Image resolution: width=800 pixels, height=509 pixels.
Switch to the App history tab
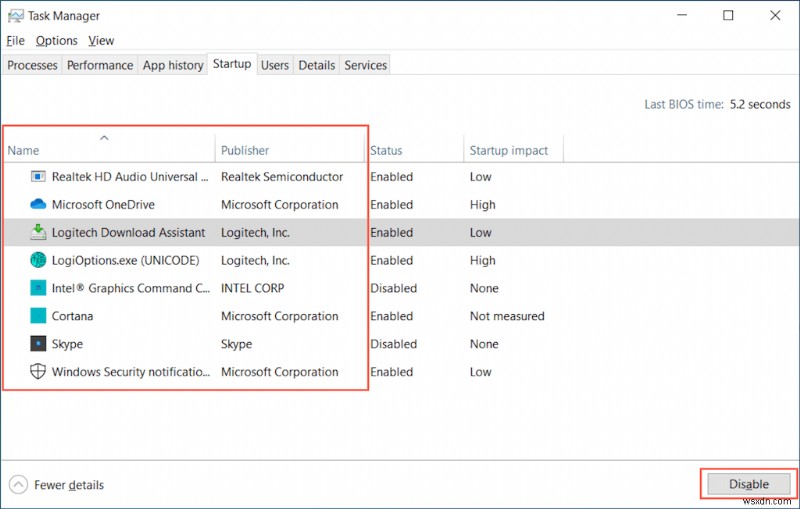(173, 65)
